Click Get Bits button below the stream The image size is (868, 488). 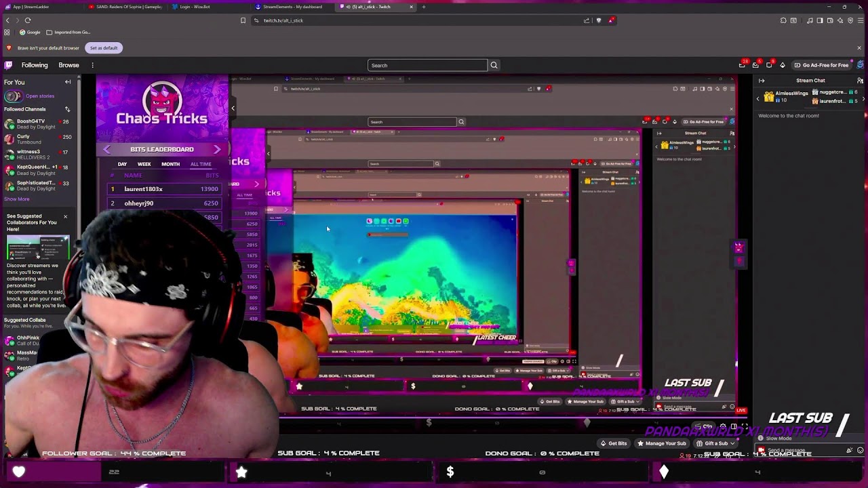coord(614,443)
